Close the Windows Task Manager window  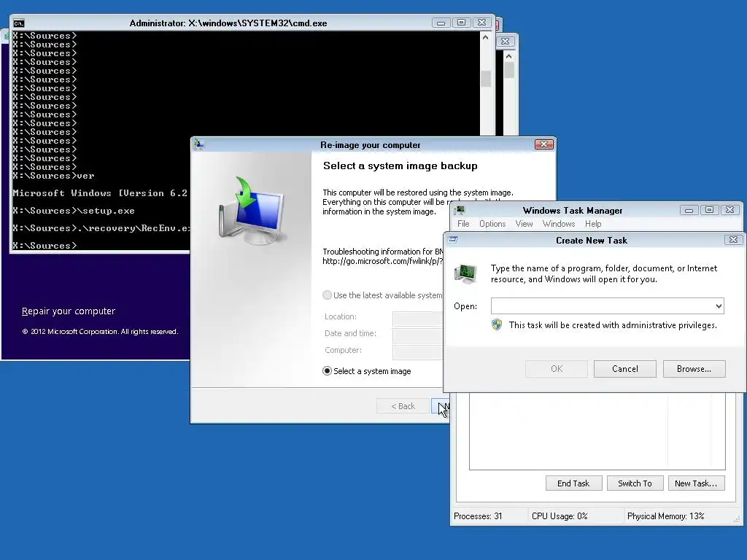729,210
